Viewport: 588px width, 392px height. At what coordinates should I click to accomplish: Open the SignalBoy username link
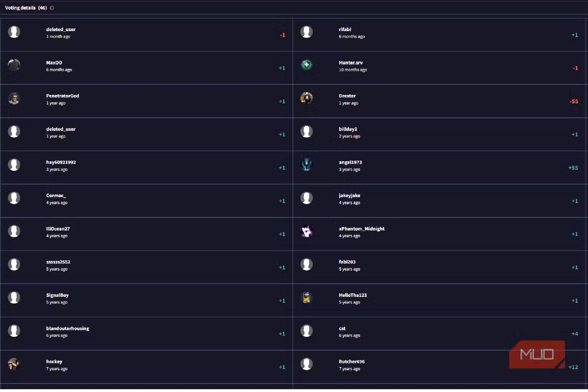pyautogui.click(x=57, y=295)
